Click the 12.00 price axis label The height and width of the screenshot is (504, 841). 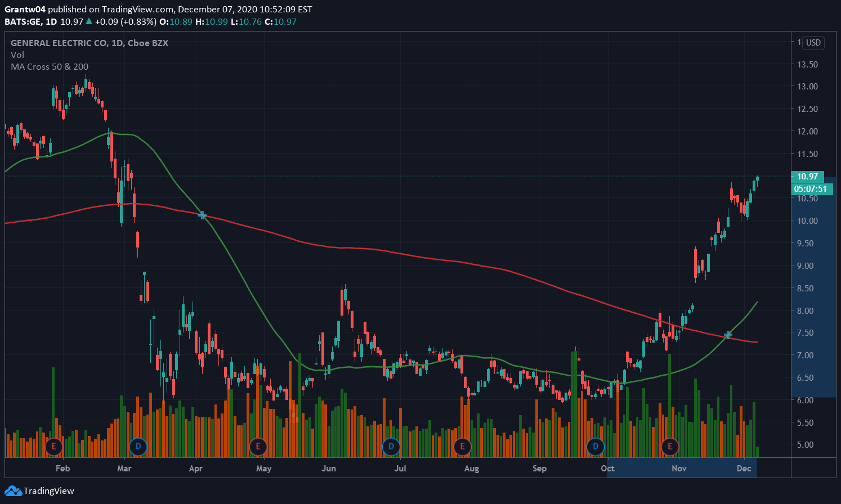coord(808,132)
